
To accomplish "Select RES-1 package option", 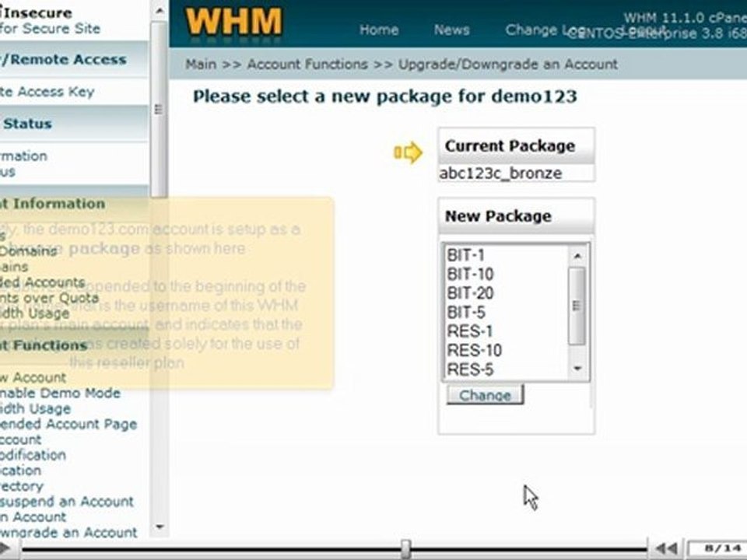I will [x=507, y=331].
